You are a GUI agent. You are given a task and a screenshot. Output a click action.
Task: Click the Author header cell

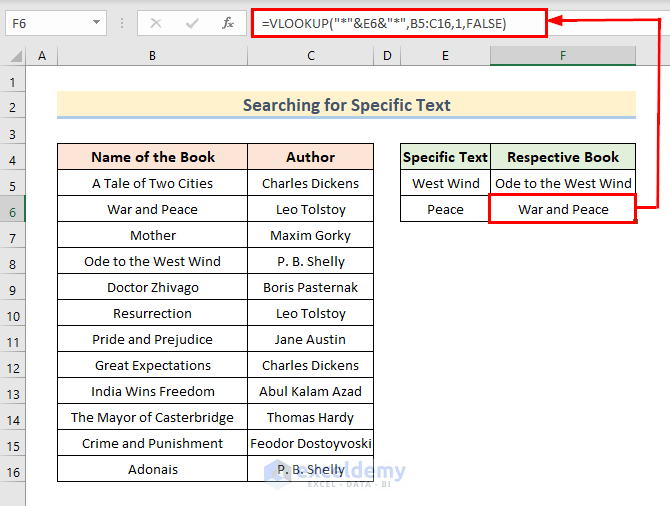coord(311,157)
